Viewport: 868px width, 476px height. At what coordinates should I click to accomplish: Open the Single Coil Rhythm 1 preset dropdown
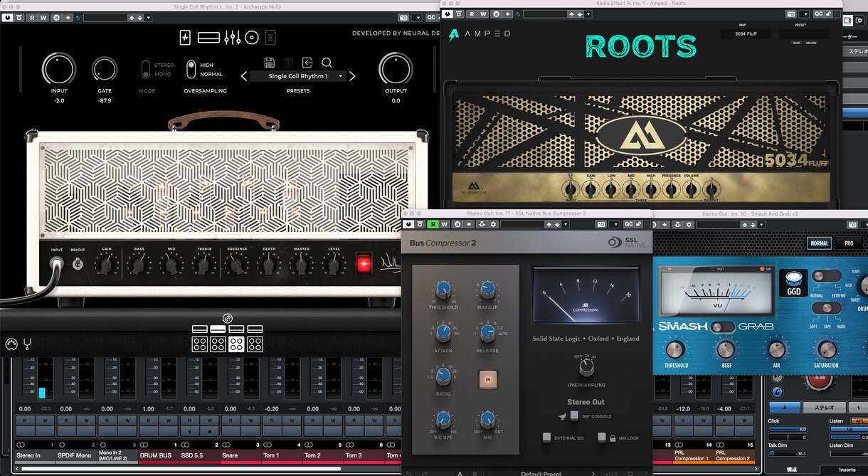click(x=297, y=76)
